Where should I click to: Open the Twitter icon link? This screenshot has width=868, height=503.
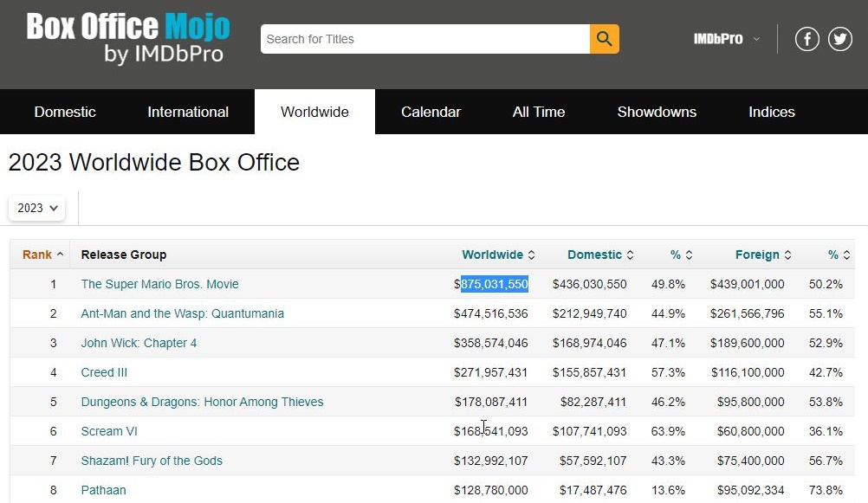coord(839,39)
